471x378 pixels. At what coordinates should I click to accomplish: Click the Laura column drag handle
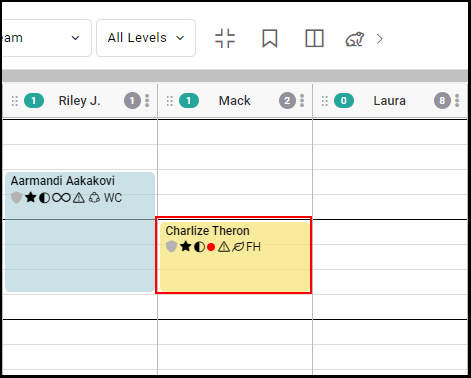(x=325, y=101)
